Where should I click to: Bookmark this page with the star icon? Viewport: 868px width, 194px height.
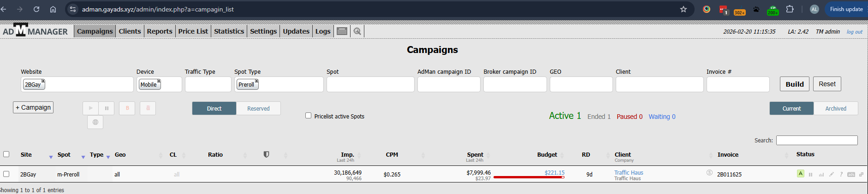(x=684, y=9)
